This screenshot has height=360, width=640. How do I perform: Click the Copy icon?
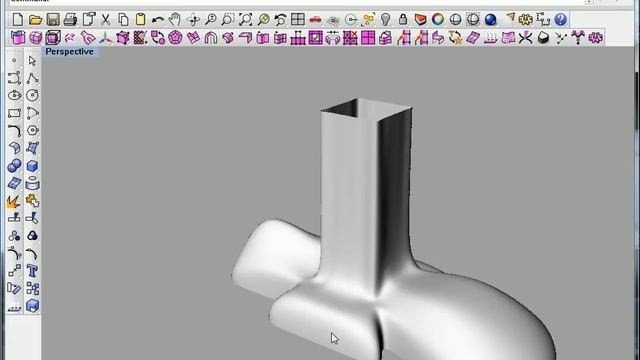[123, 19]
